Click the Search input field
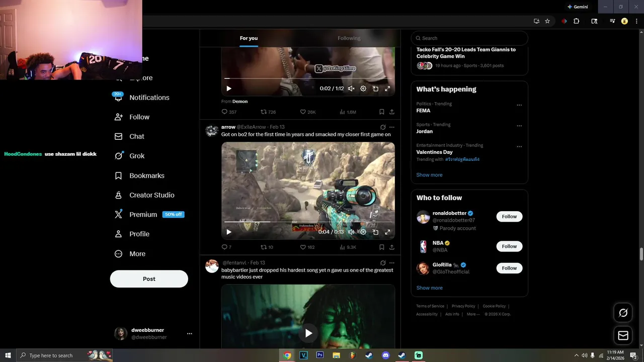The image size is (644, 362). coord(469,38)
